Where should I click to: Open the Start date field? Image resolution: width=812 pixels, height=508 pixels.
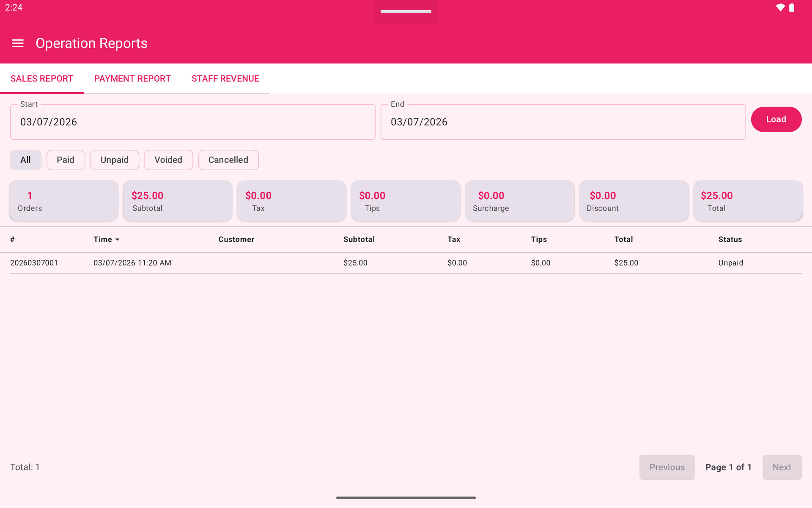[192, 122]
